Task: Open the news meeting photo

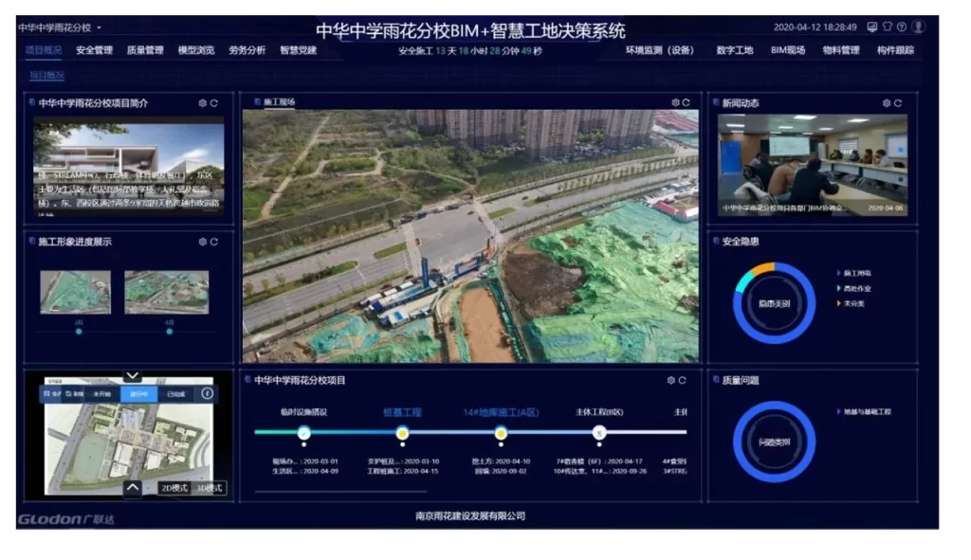Action: click(813, 165)
